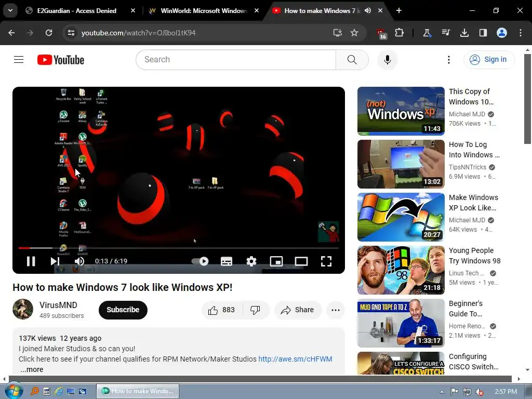The image size is (532, 399).
Task: Switch to the E2Guardian - Access Denied tab
Action: [77, 10]
